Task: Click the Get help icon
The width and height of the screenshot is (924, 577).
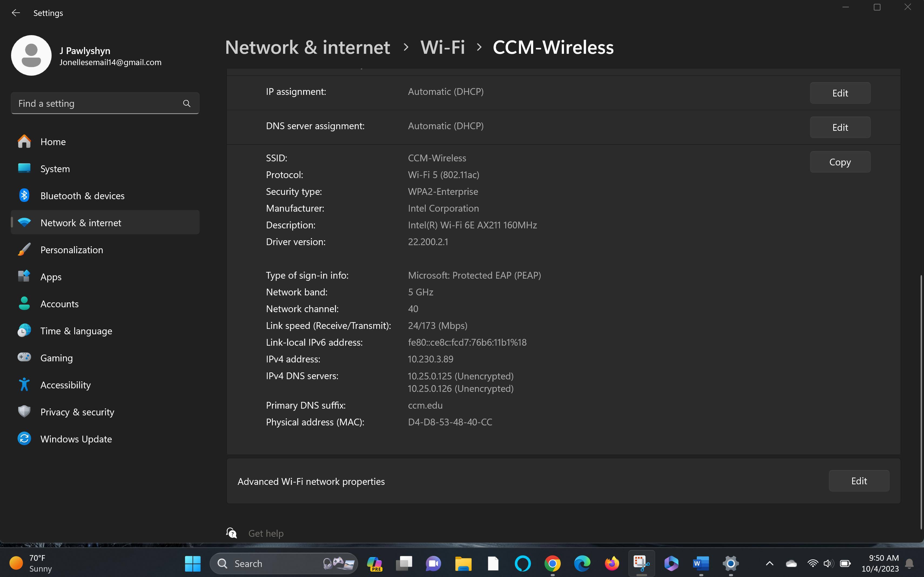Action: (231, 533)
